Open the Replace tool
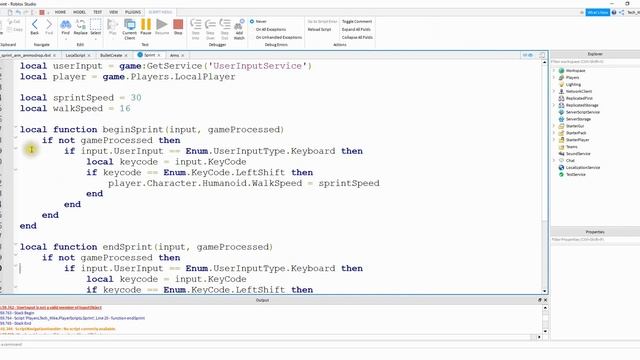 tap(80, 27)
